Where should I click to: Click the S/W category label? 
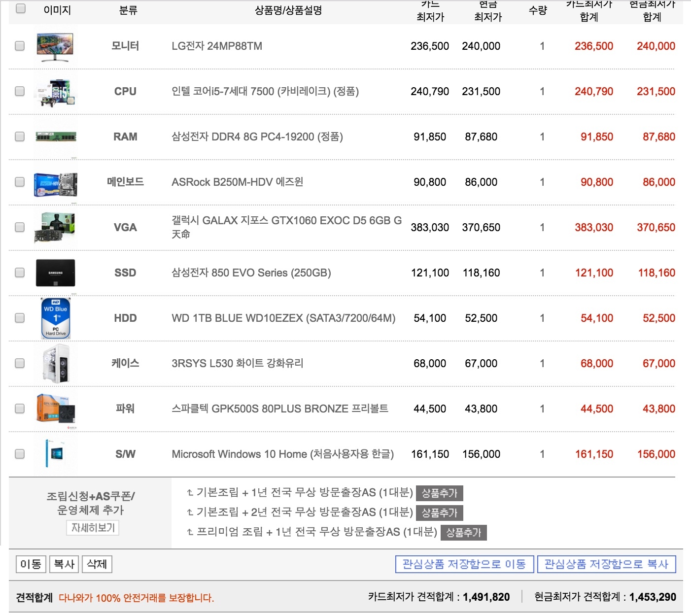coord(125,454)
